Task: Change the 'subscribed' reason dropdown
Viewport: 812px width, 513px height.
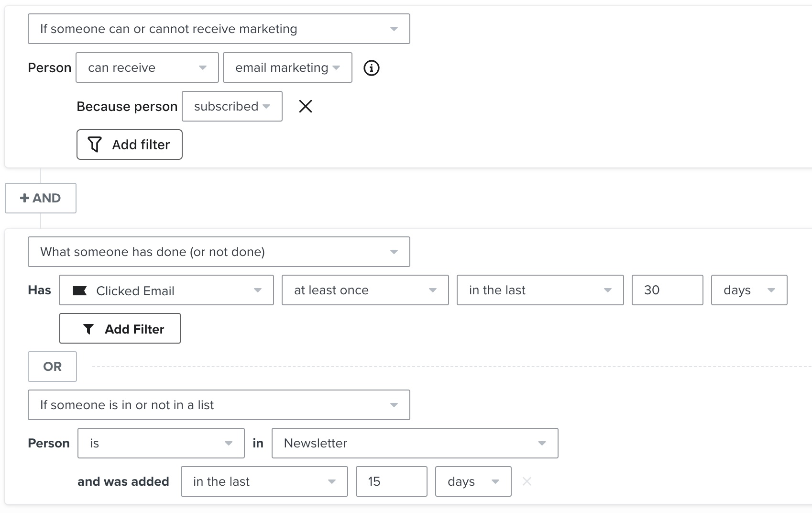Action: click(232, 106)
